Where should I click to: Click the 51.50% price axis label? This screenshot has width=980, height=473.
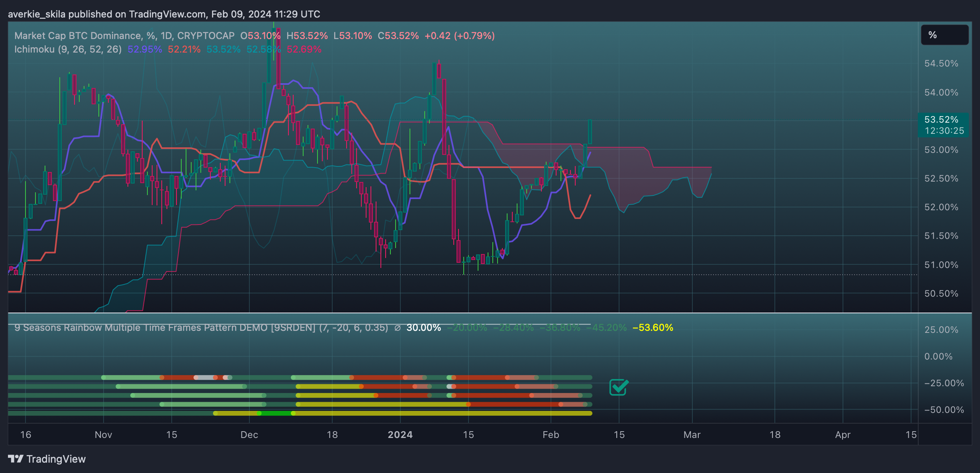pyautogui.click(x=941, y=236)
